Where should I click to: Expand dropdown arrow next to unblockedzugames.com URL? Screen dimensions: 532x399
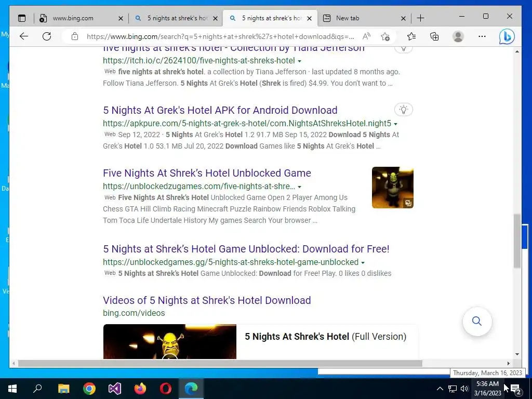point(299,187)
